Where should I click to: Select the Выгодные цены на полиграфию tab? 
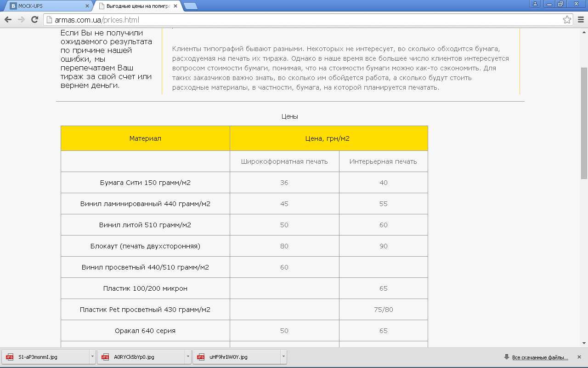pos(138,6)
